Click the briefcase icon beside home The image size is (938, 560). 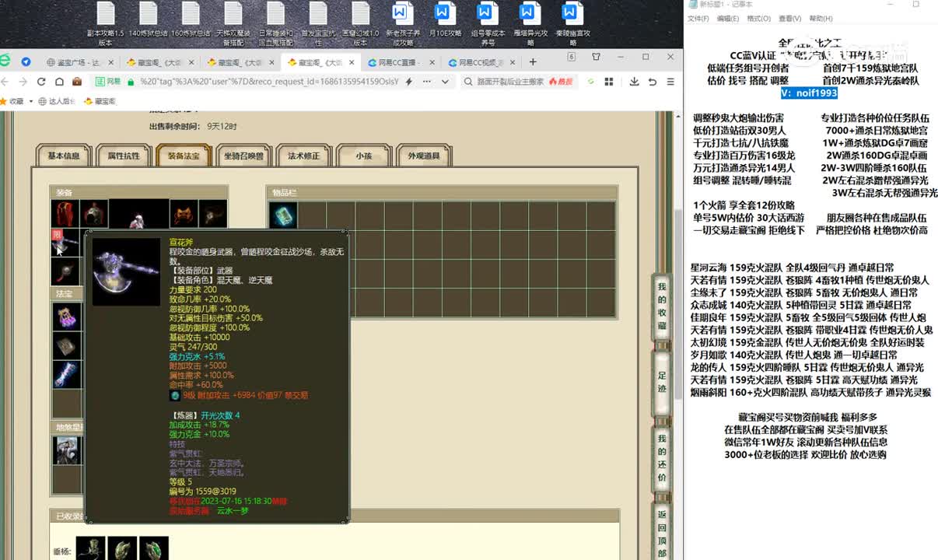[x=77, y=82]
